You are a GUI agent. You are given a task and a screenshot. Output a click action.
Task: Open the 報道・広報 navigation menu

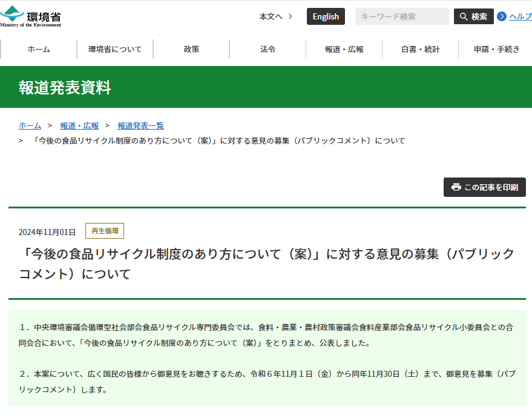[x=344, y=48]
